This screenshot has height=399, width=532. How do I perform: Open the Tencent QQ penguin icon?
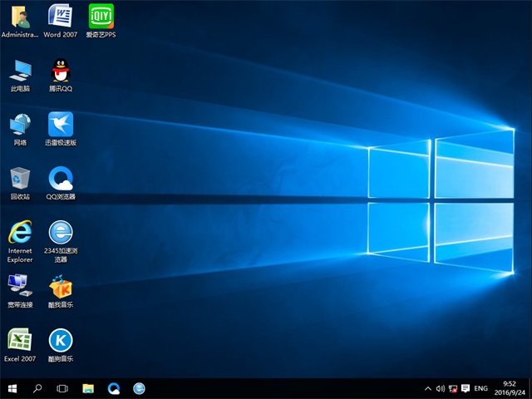coord(60,71)
